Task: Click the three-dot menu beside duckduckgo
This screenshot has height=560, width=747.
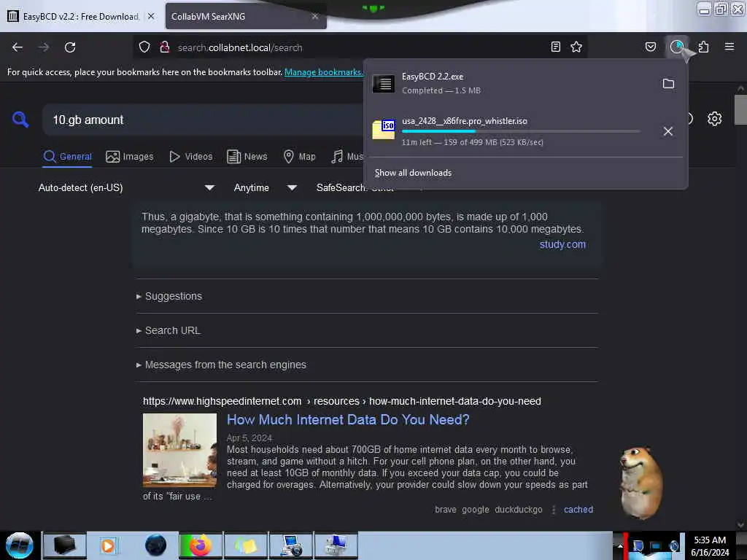Action: [x=553, y=510]
